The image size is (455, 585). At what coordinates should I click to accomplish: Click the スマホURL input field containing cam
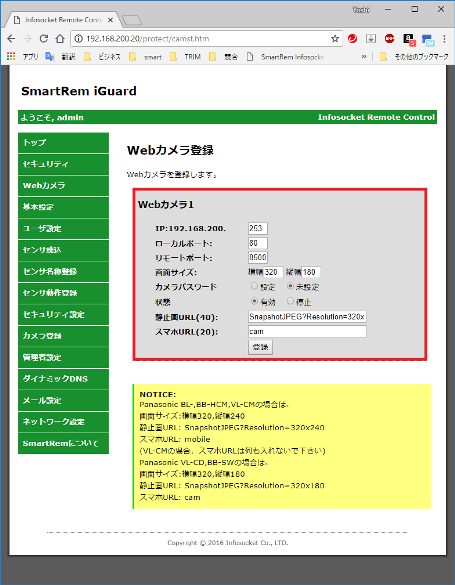(x=307, y=331)
